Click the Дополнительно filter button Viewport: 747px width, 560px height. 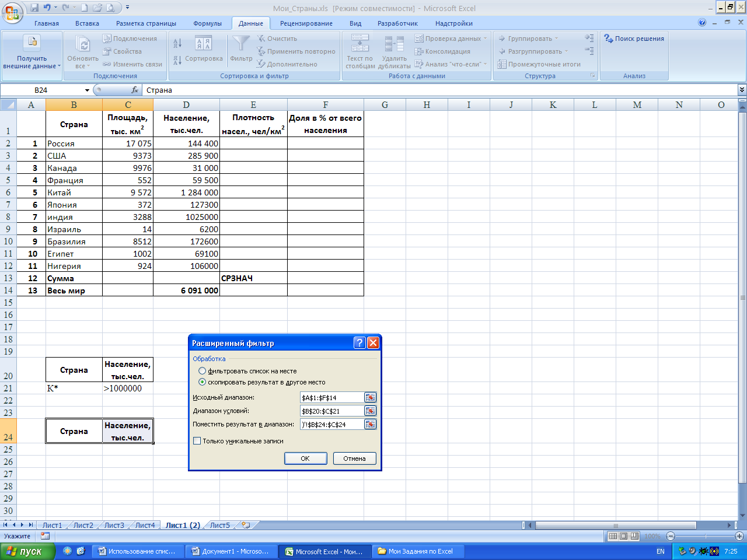coord(287,64)
